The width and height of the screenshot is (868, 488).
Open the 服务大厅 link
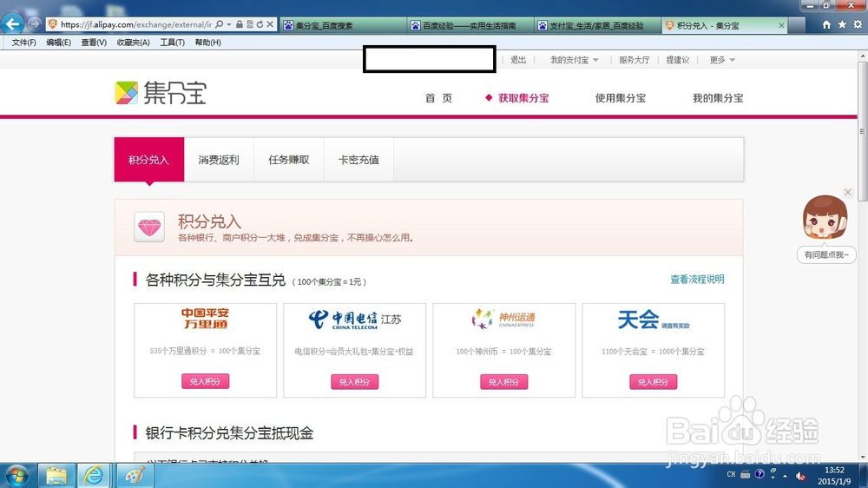click(634, 60)
